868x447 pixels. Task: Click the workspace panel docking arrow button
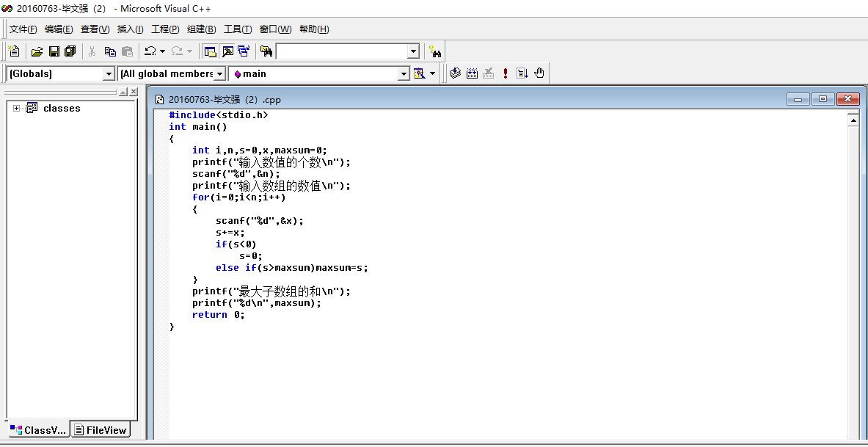(x=123, y=92)
